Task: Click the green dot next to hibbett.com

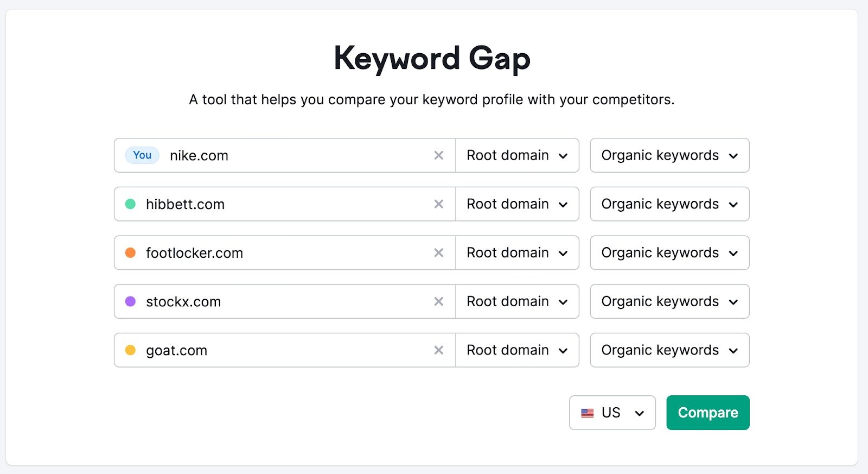Action: 130,204
